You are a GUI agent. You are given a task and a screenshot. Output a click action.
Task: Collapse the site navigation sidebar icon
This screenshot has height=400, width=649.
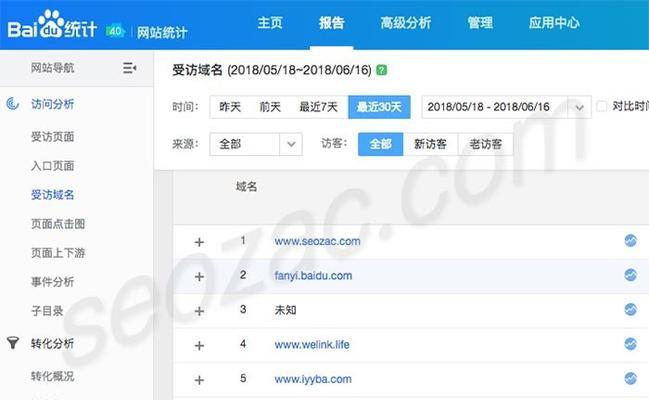(130, 68)
